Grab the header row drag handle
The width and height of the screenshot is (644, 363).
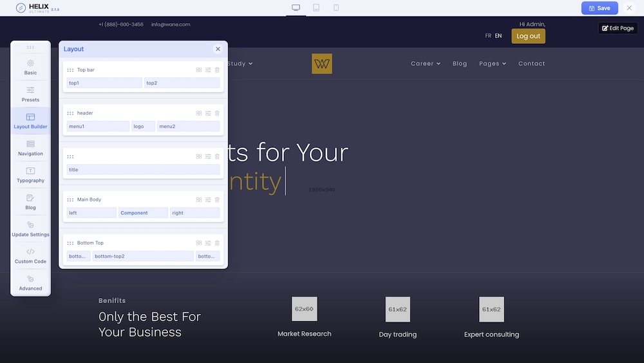[70, 113]
